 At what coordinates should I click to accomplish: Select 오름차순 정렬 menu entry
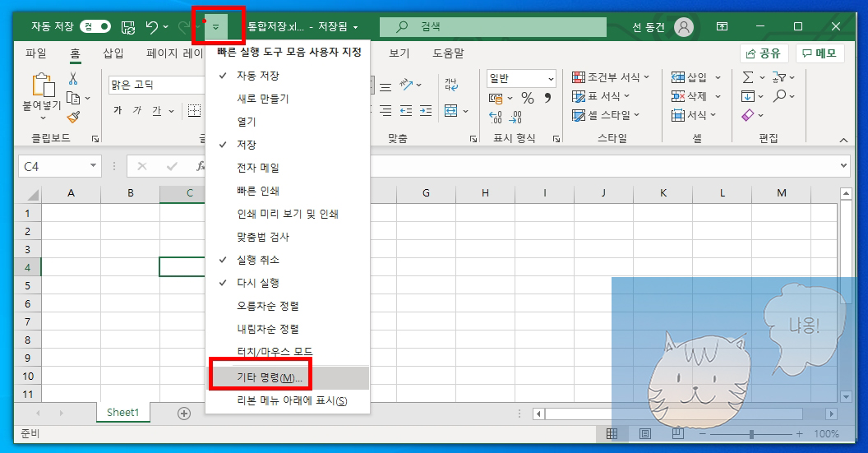point(288,306)
